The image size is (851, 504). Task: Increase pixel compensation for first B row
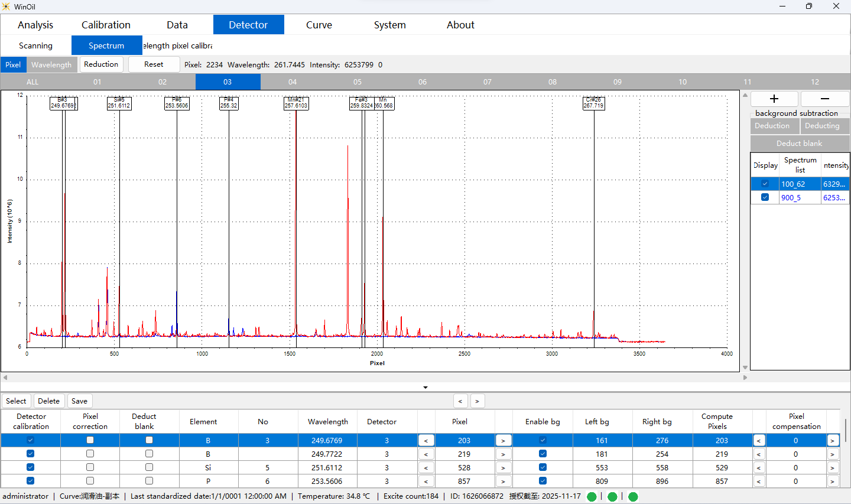[832, 440]
